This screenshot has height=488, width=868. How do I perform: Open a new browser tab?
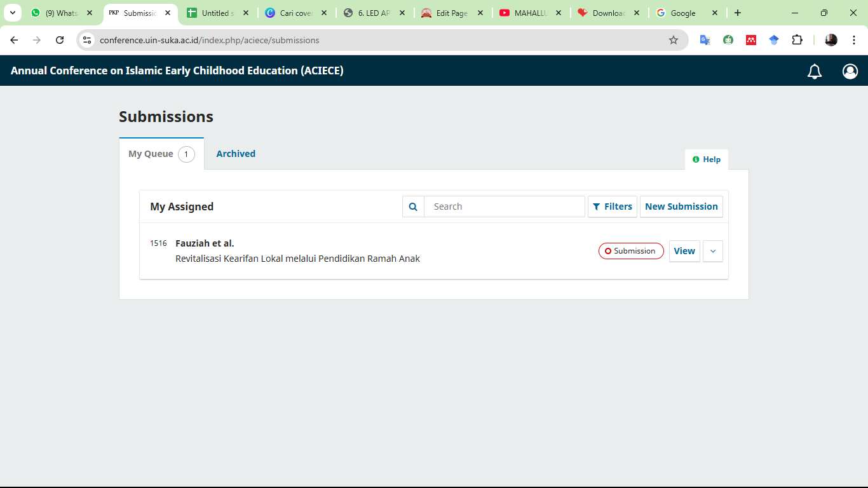[737, 13]
